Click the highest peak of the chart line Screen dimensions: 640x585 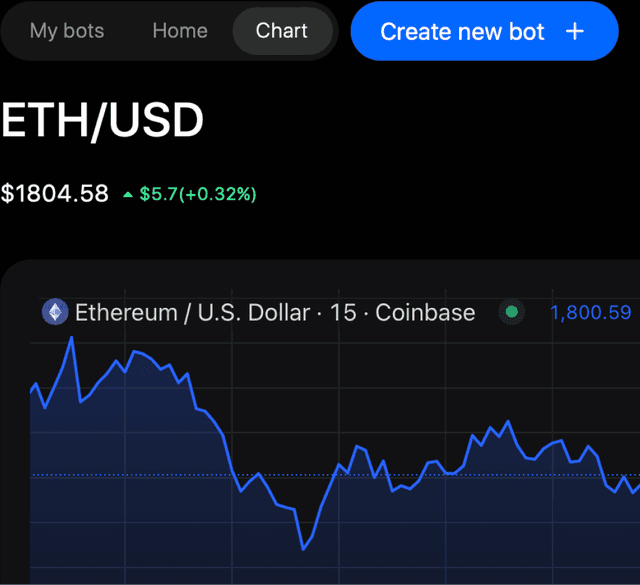71,339
